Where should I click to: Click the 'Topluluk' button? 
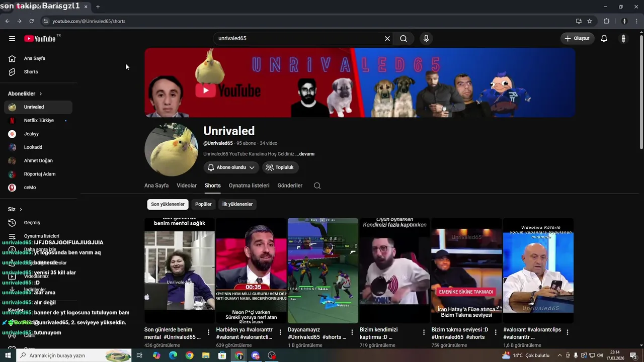(280, 167)
